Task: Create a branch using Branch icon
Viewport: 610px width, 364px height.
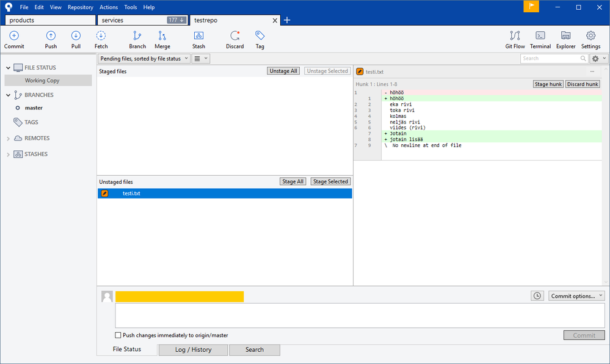Action: point(137,36)
